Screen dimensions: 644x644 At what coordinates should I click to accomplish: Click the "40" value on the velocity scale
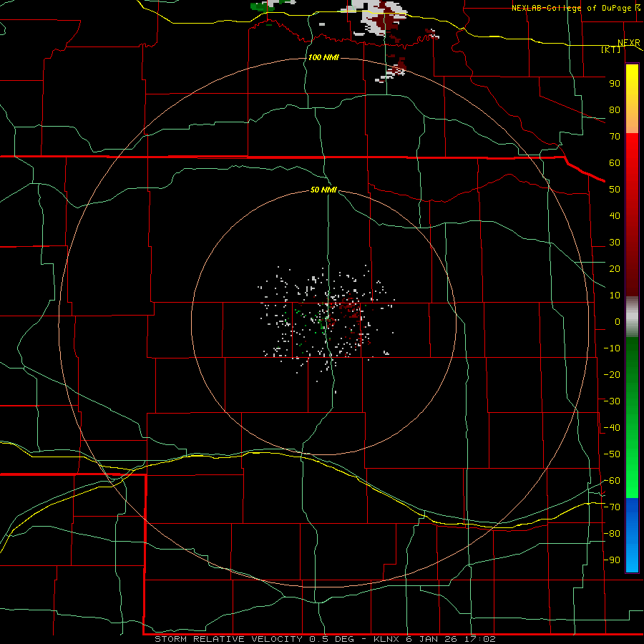point(615,215)
